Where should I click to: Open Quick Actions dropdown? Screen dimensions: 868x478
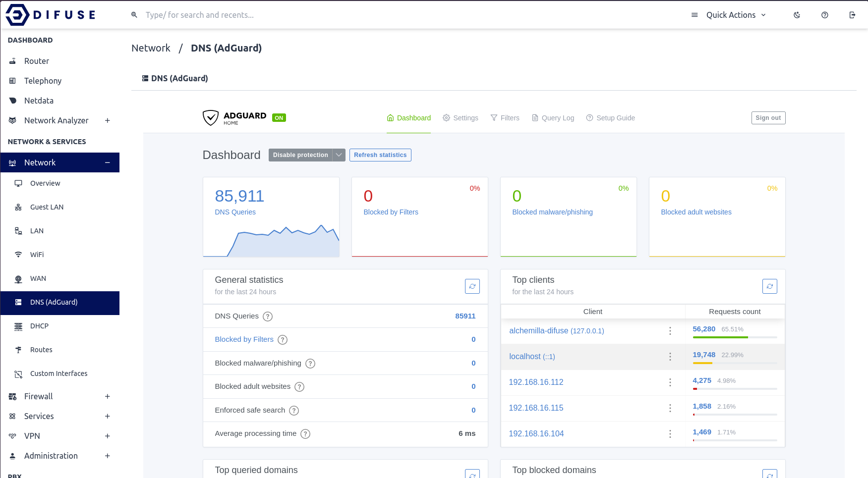coord(729,15)
